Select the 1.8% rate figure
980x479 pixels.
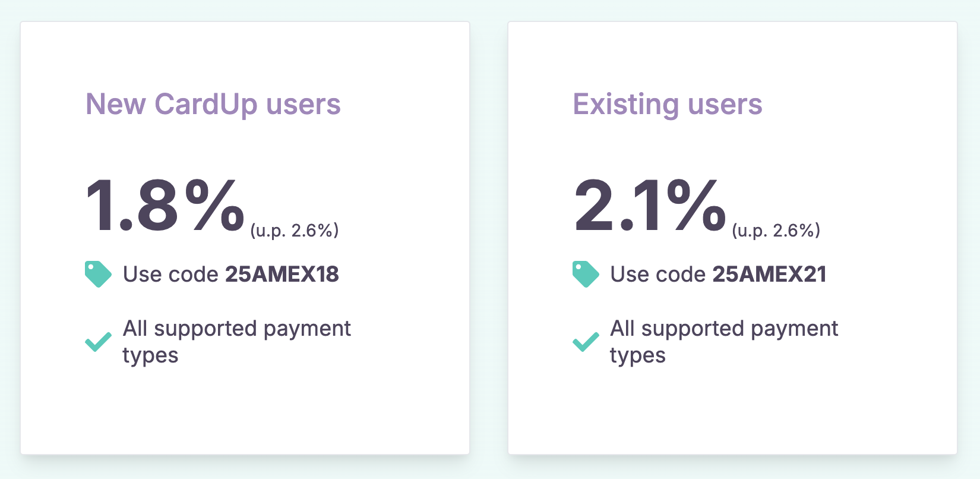pyautogui.click(x=165, y=206)
